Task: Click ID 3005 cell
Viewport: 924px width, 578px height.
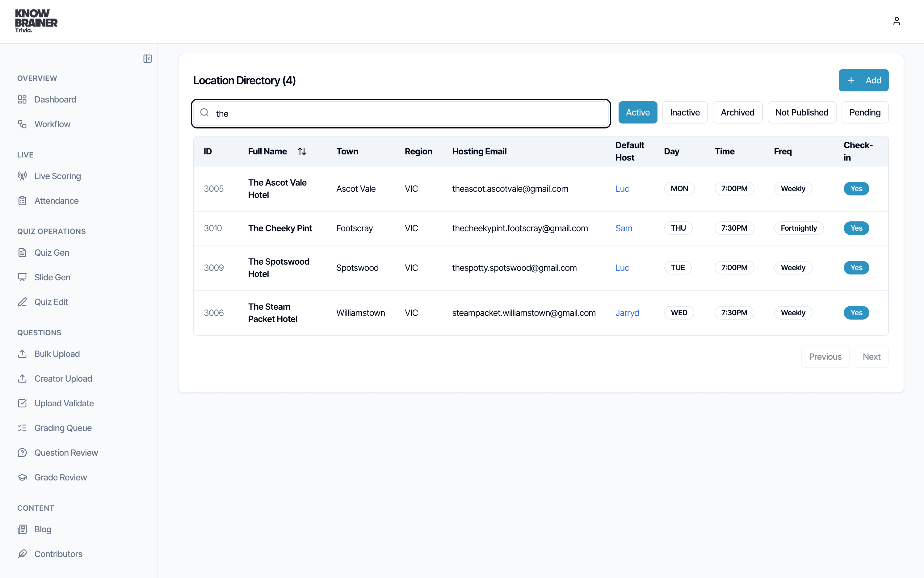Action: 214,188
